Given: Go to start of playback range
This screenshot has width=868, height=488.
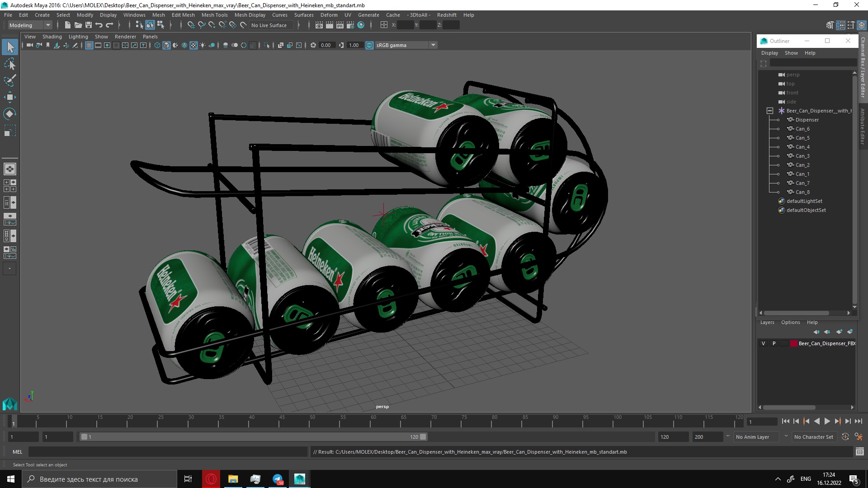Looking at the screenshot, I should point(786,421).
